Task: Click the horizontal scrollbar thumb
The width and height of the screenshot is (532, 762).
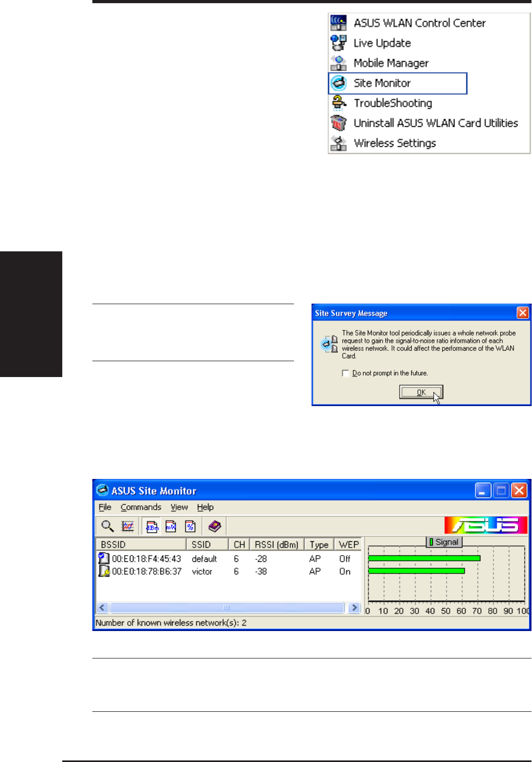Action: pyautogui.click(x=227, y=608)
